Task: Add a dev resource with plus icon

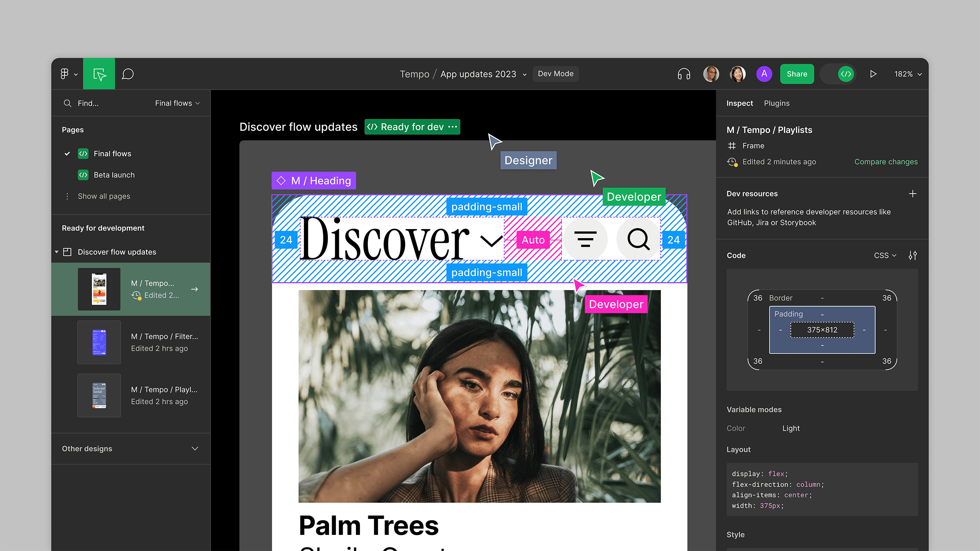Action: 912,194
